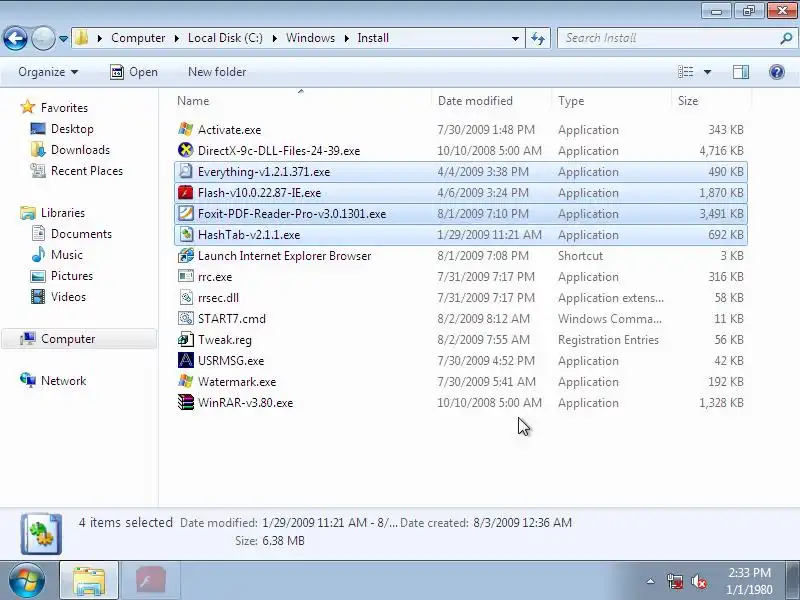The image size is (800, 600).
Task: Click Local Disk (C:) in address bar
Action: click(225, 38)
